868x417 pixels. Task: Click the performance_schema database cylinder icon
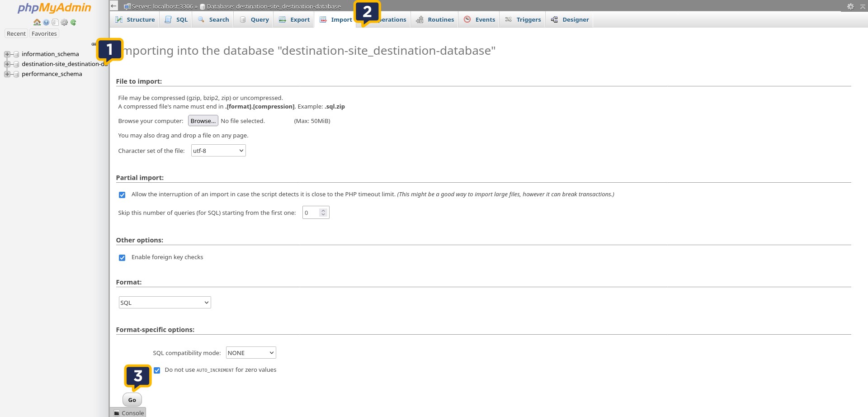16,74
